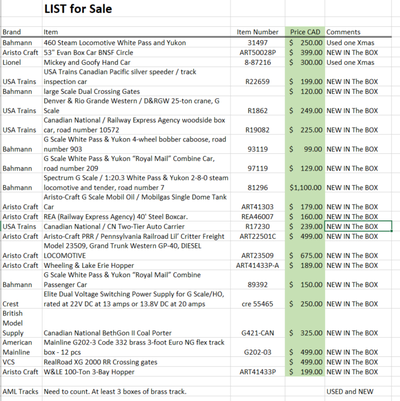
Task: Click the AML Tracks brand cell
Action: tap(22, 391)
